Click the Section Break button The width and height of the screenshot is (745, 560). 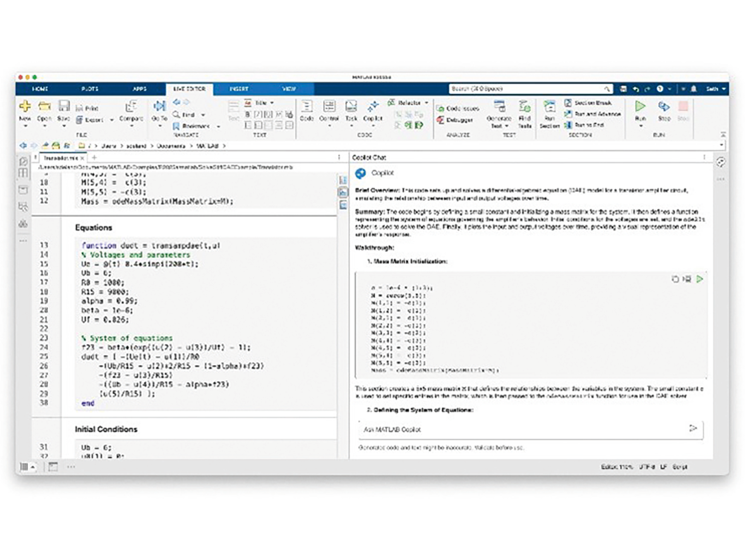(588, 103)
